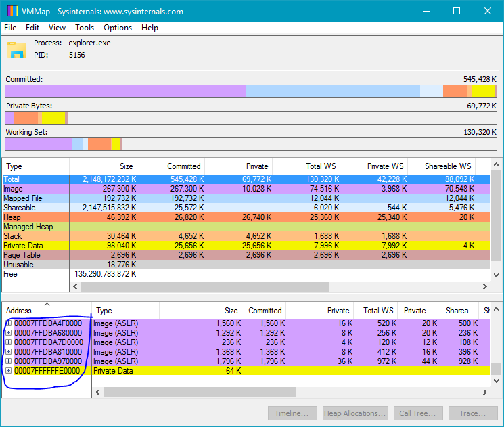
Task: Expand address 00007FFDBA680000 row
Action: [9, 333]
